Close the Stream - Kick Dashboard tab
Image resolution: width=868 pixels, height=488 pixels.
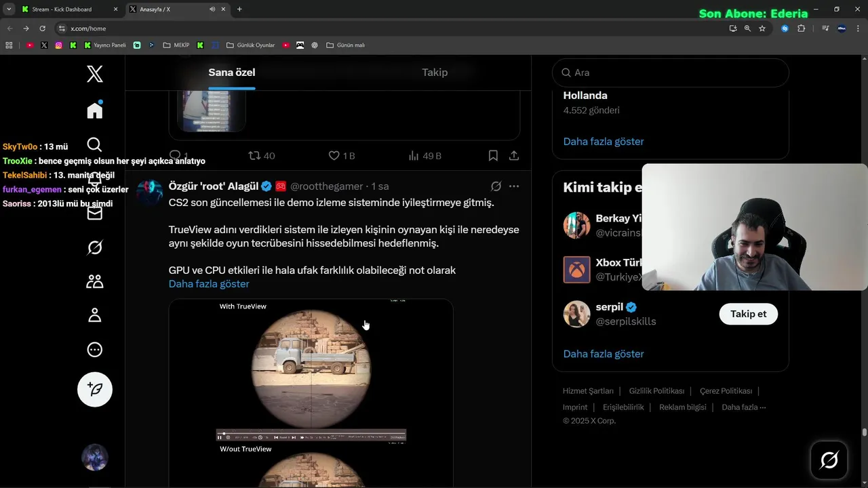[115, 9]
